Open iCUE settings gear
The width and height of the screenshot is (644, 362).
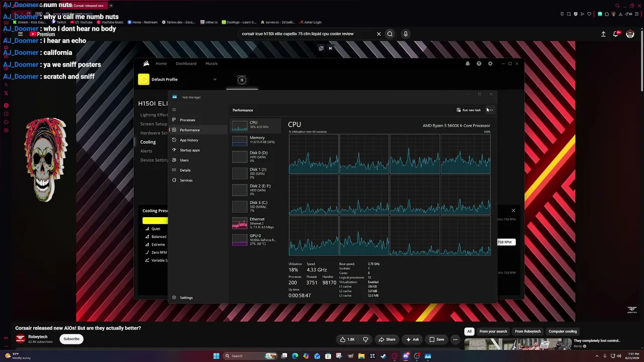(x=490, y=63)
